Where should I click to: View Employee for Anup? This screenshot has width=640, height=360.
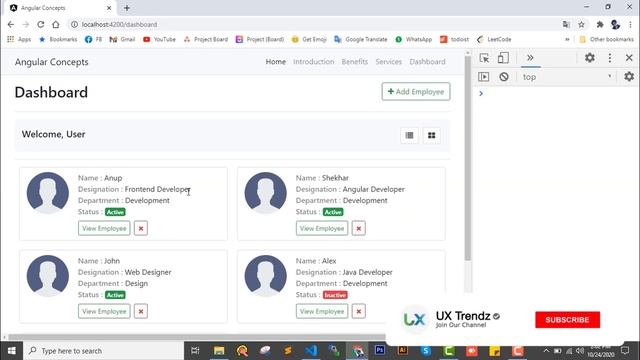[x=104, y=228]
